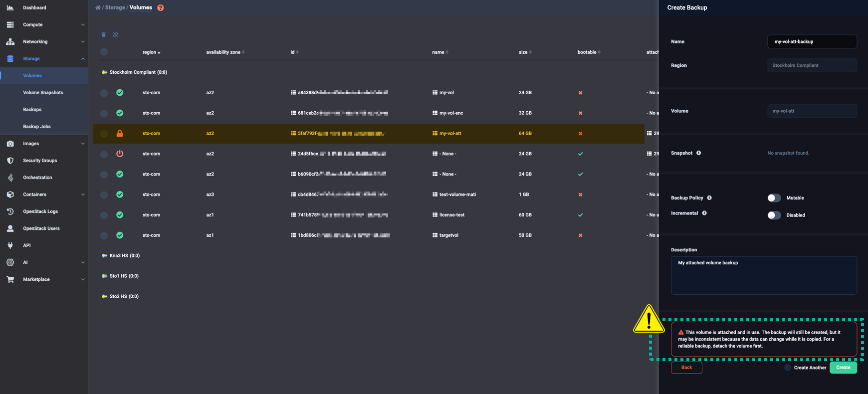
Task: Click the home icon in the breadcrumb
Action: pos(98,8)
